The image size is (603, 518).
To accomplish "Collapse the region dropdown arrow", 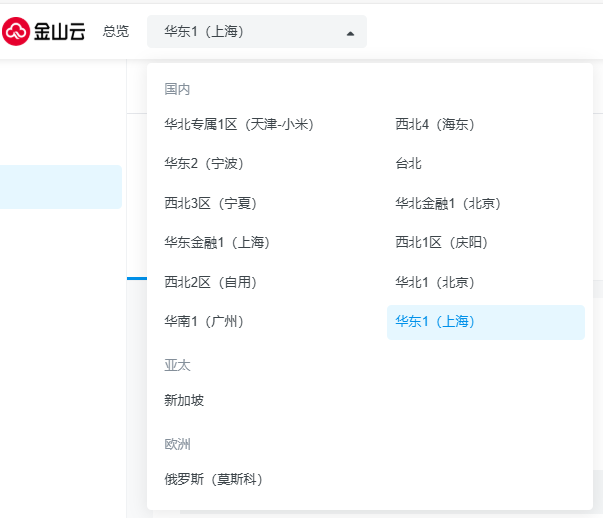I will pyautogui.click(x=350, y=33).
